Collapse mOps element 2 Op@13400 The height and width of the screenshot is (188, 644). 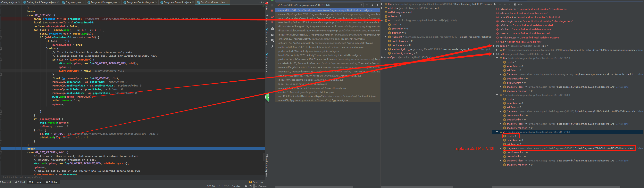pyautogui.click(x=497, y=132)
